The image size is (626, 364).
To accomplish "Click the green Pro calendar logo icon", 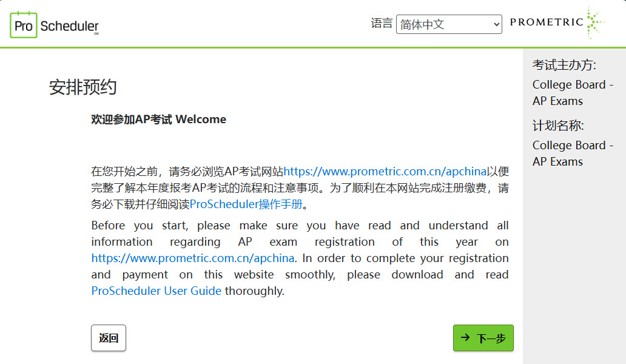I will (x=24, y=25).
